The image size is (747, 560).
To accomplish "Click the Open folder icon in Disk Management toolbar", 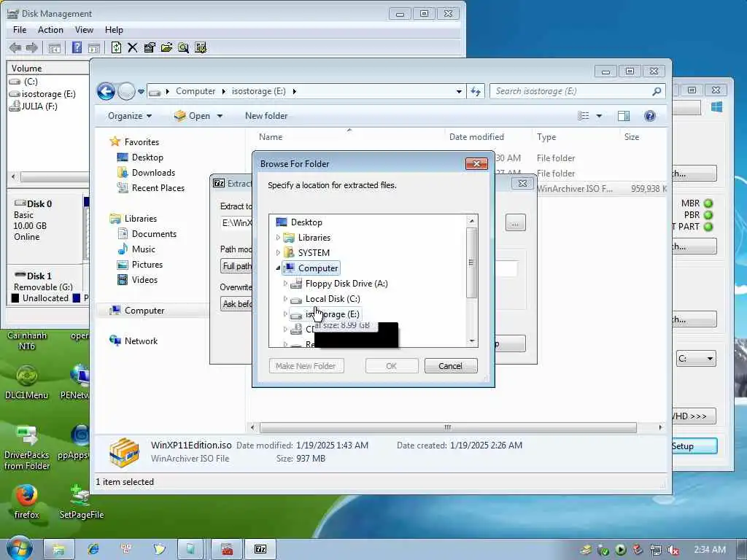I will point(166,47).
